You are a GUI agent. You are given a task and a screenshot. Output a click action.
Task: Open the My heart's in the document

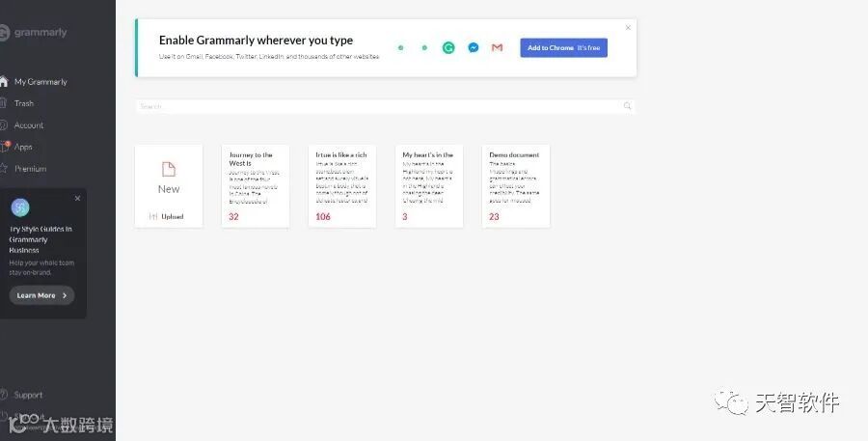tap(429, 186)
